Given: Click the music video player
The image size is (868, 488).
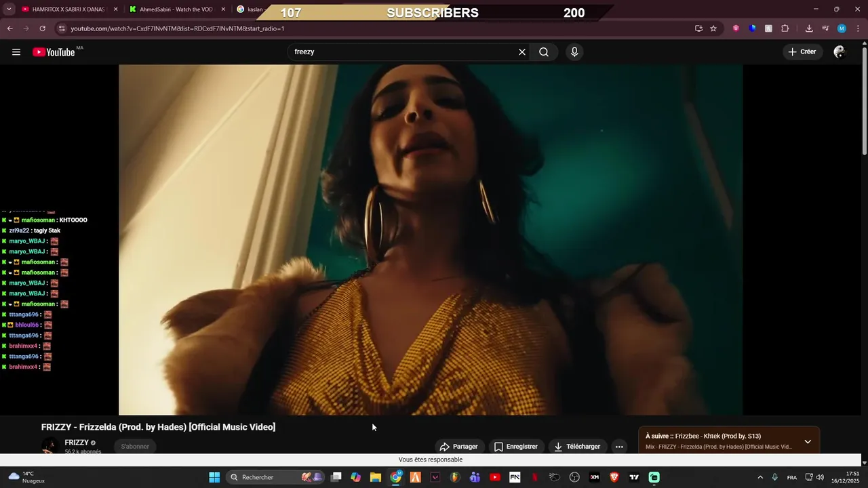Looking at the screenshot, I should pos(431,239).
